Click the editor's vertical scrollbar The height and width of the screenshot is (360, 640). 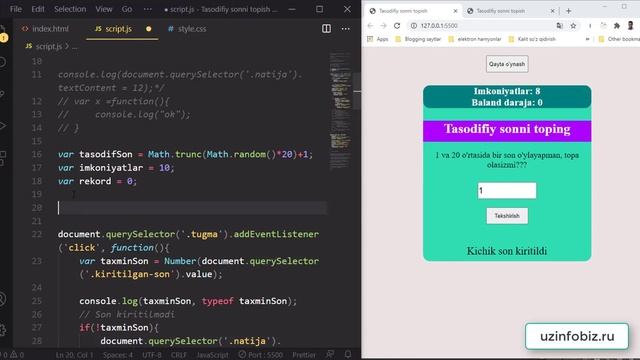coord(357,91)
